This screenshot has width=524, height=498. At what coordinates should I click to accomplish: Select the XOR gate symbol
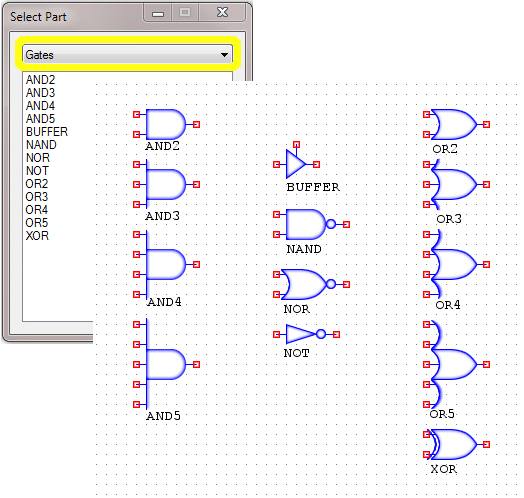(x=456, y=445)
